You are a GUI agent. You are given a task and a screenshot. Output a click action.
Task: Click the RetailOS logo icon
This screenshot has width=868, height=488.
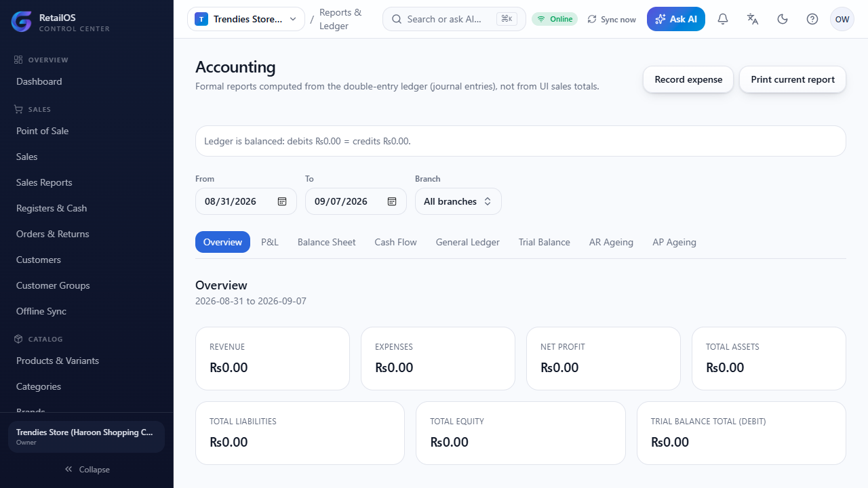click(x=22, y=22)
